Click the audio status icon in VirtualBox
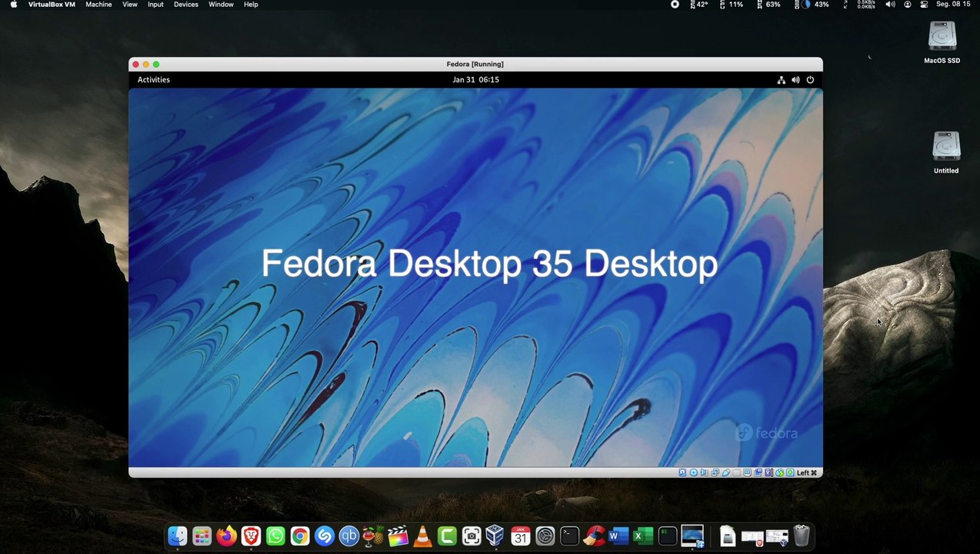The height and width of the screenshot is (554, 980). [704, 472]
